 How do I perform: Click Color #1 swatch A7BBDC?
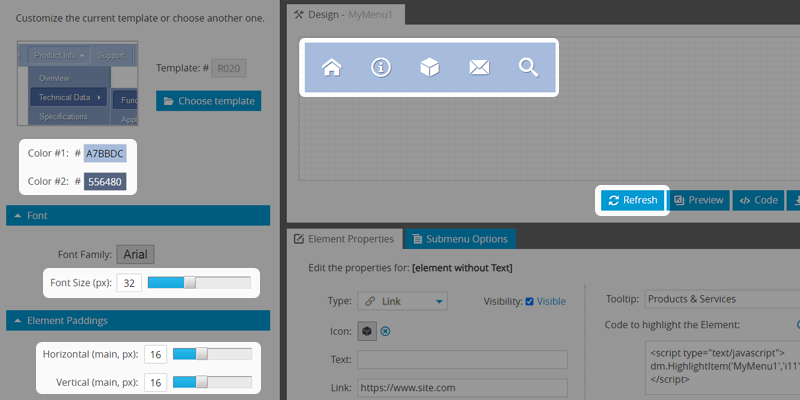[105, 153]
